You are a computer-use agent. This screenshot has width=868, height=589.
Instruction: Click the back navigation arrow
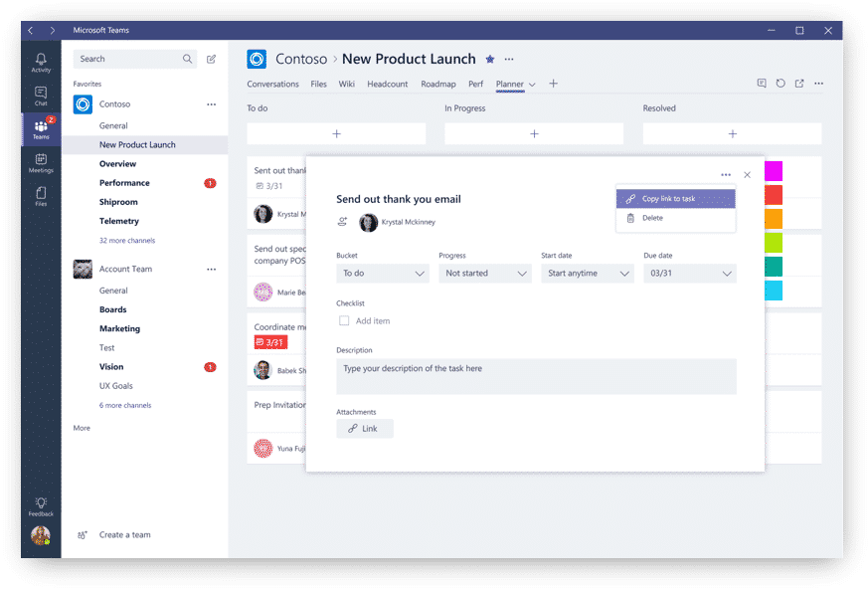[x=31, y=31]
